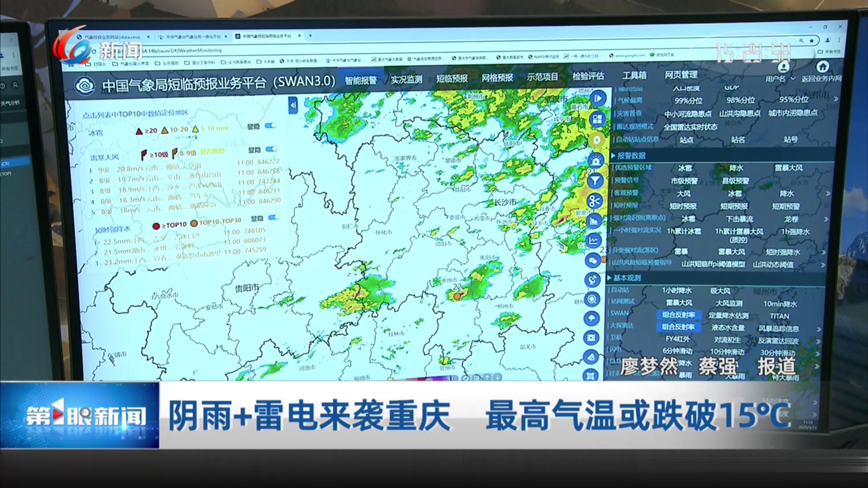Collapse the left panel arrow handle
Screen dimensions: 868x488
click(293, 105)
